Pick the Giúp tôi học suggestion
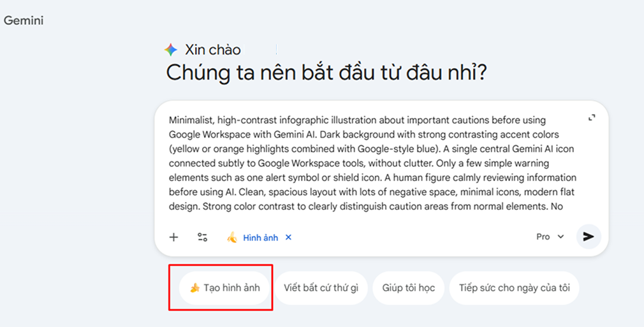Image resolution: width=644 pixels, height=327 pixels. point(408,288)
